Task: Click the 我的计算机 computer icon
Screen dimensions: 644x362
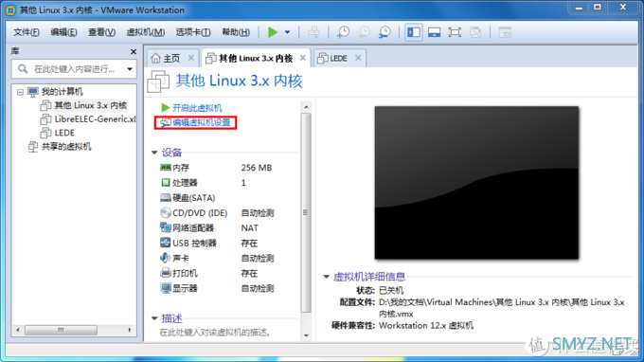Action: [x=33, y=92]
